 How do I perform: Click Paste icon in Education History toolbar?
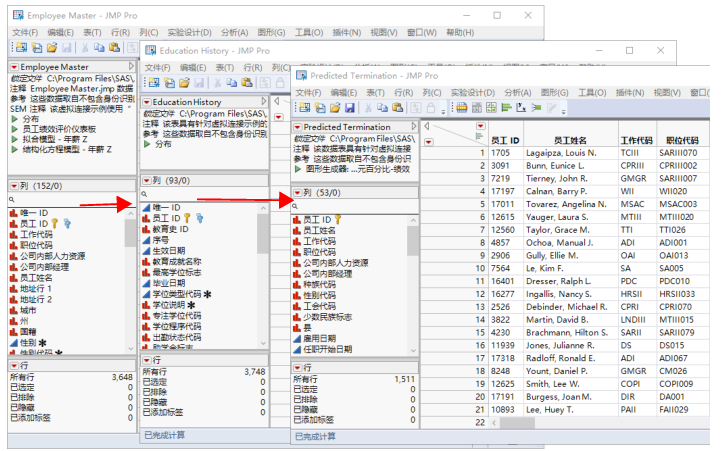point(247,83)
